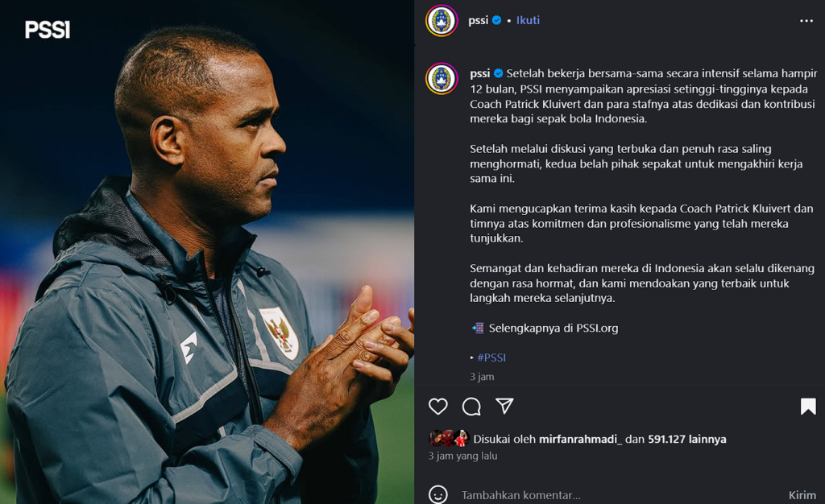Viewport: 825px width, 504px height.
Task: Click pssi avatar beside the caption
Action: tap(442, 78)
